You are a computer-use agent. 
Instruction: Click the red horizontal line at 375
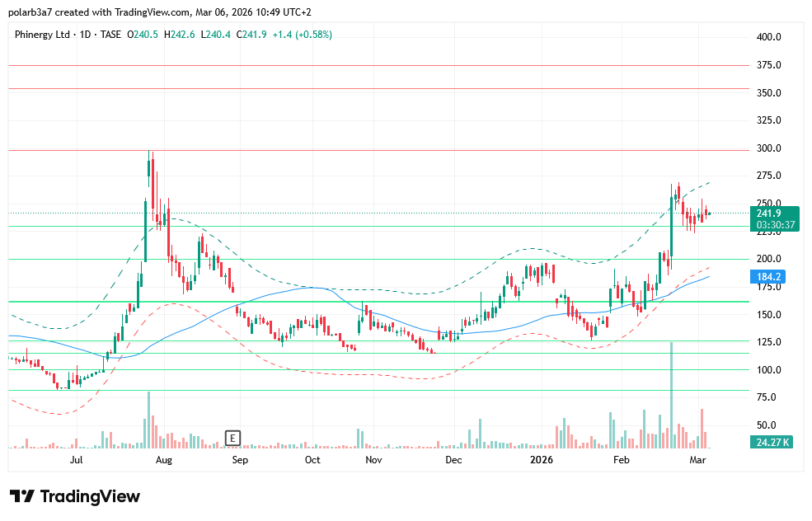378,66
